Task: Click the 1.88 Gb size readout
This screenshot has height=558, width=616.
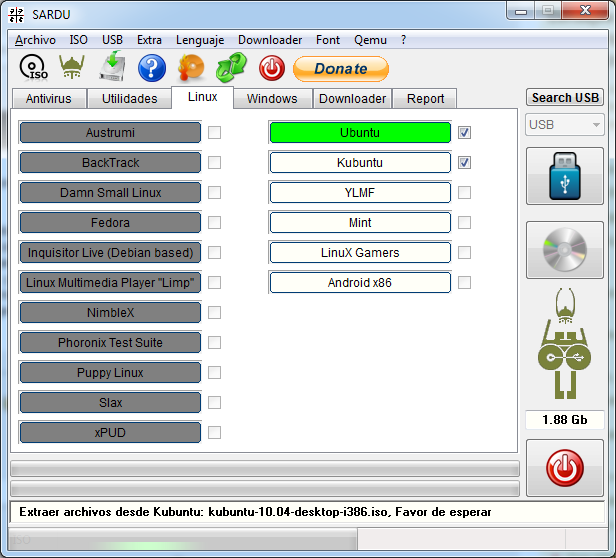Action: pos(565,420)
